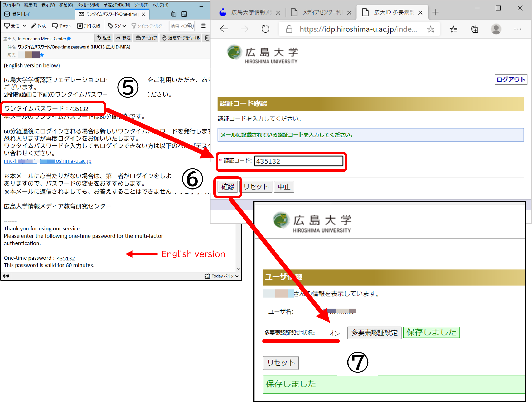Archive the message with アーカイブ
Screen dimensions: 532x402
(146, 38)
